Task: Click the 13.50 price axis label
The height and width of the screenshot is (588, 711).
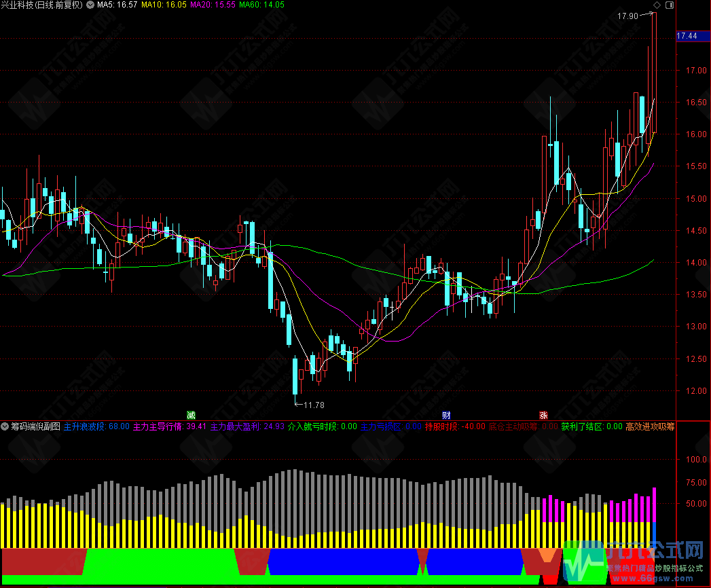Action: pyautogui.click(x=696, y=295)
